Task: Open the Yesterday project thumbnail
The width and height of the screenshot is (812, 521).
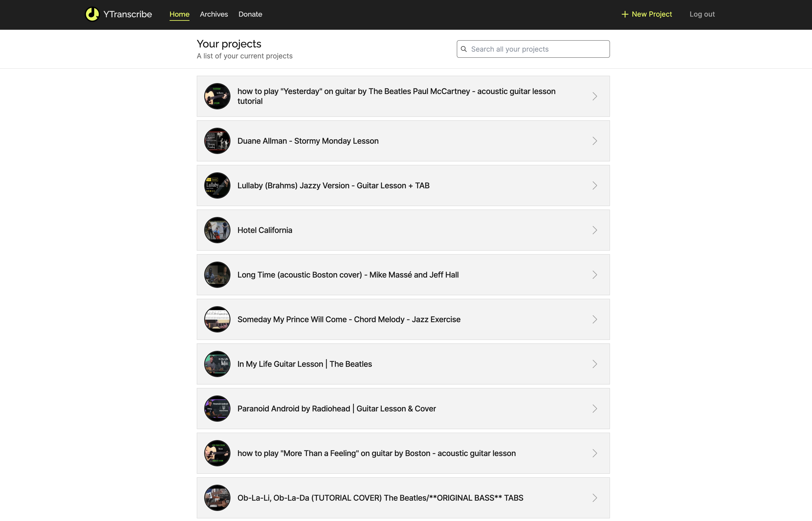Action: click(x=217, y=96)
